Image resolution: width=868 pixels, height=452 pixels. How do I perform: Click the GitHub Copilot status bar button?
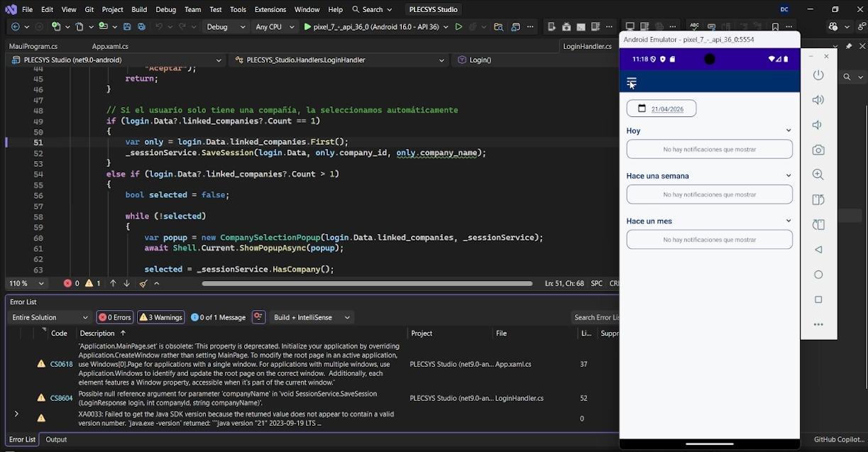point(839,439)
